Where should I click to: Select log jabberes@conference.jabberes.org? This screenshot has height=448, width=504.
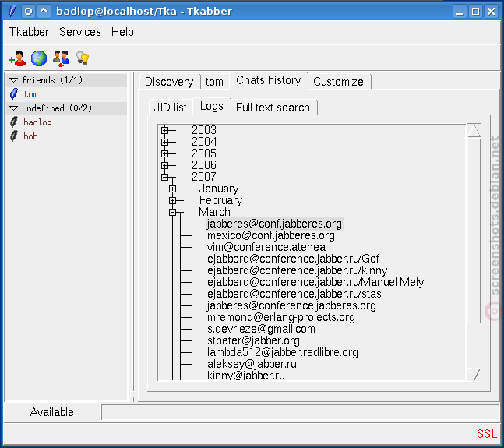(x=291, y=305)
